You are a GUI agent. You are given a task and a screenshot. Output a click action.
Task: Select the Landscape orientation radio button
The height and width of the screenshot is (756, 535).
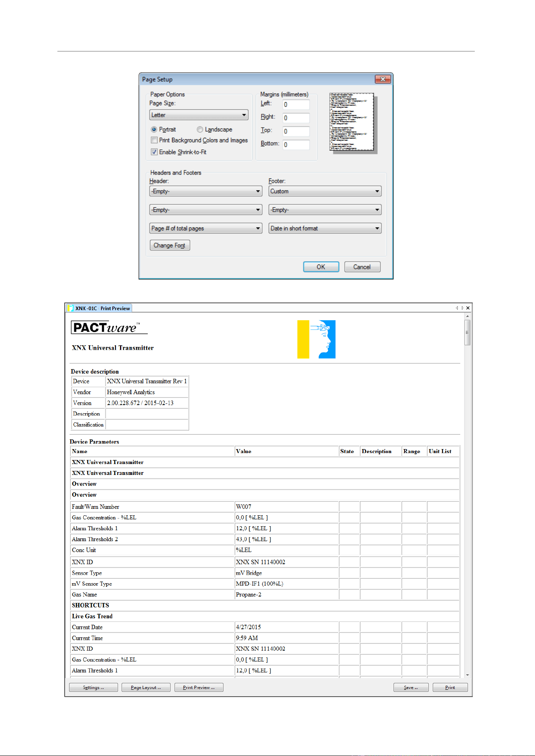tap(200, 130)
